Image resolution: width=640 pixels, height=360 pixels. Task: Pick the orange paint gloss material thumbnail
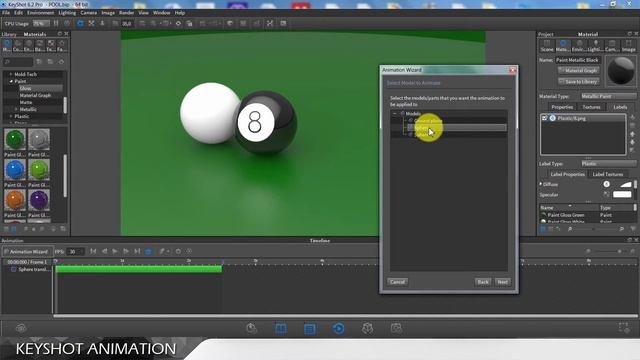point(15,200)
